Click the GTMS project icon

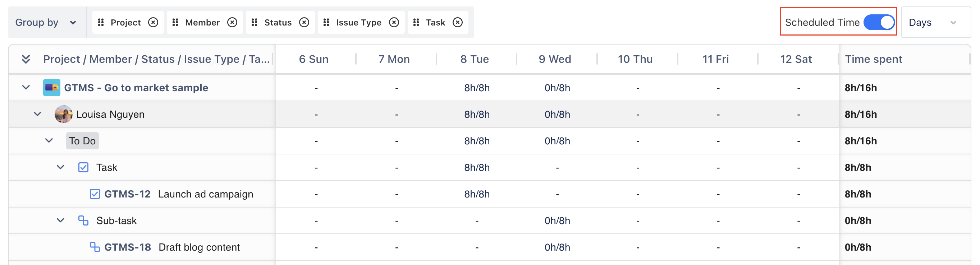click(x=51, y=88)
